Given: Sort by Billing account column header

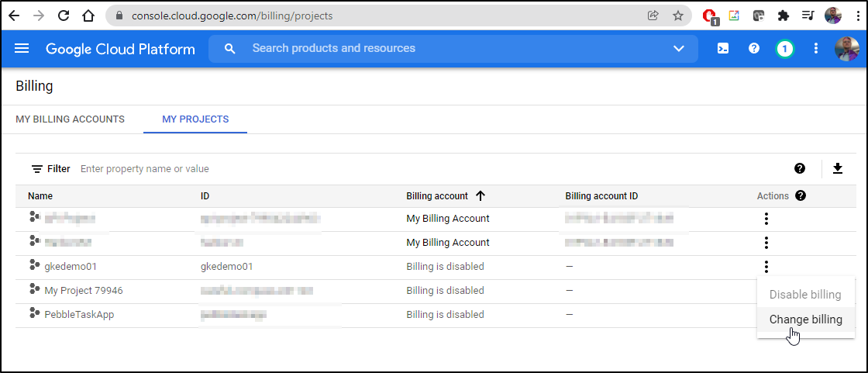Looking at the screenshot, I should click(437, 195).
